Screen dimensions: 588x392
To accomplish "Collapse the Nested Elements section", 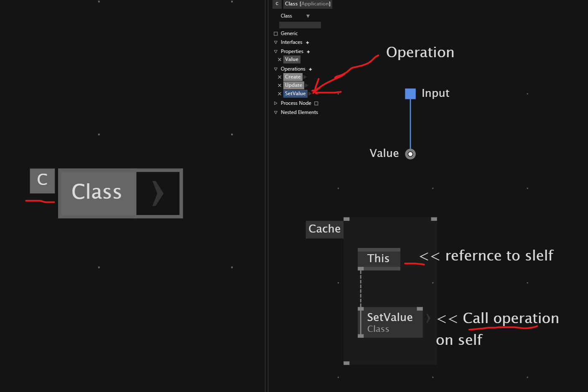I will pyautogui.click(x=276, y=113).
